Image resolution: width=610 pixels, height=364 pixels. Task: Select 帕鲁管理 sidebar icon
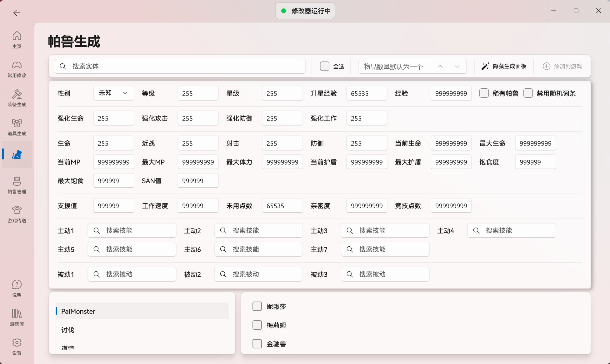point(17,185)
